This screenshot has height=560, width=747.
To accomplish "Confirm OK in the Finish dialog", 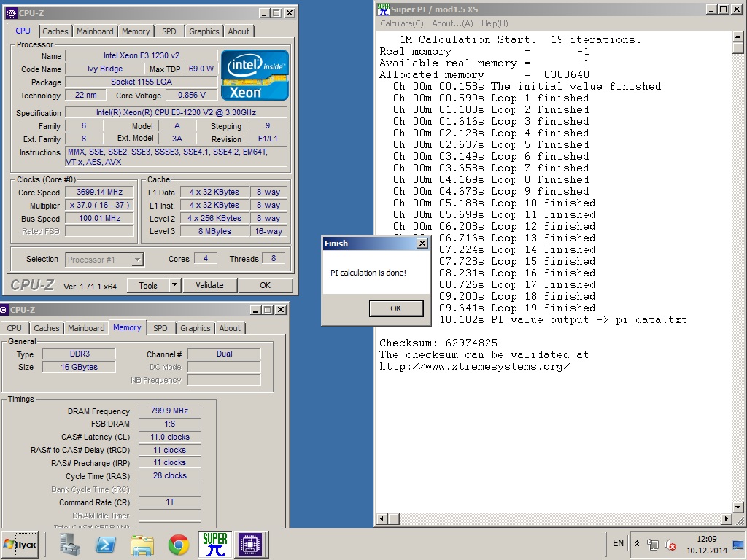I will point(396,308).
